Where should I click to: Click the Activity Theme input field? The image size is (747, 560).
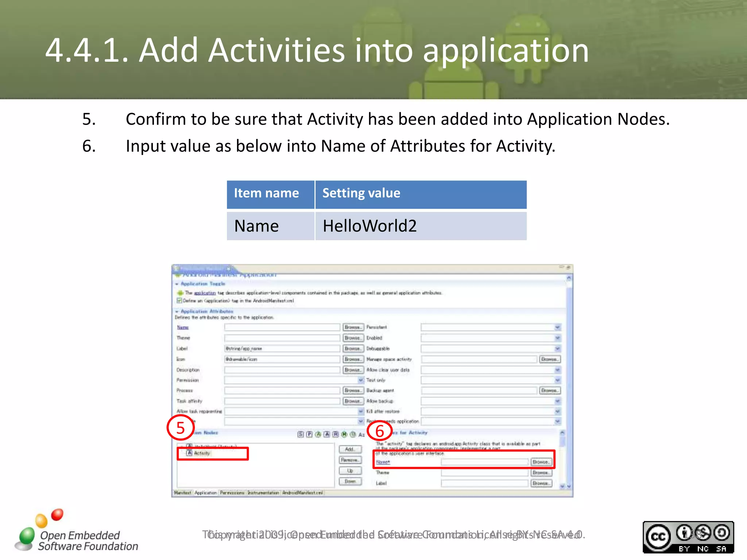coord(485,472)
